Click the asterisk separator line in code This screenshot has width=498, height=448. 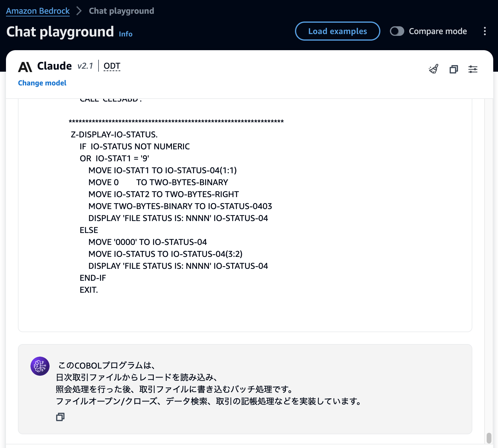click(176, 122)
